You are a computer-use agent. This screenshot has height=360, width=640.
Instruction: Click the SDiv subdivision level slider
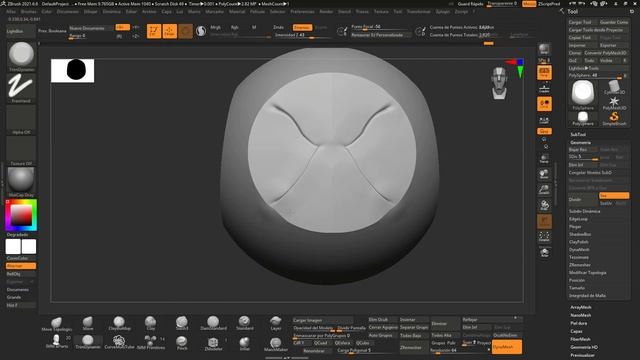coord(583,157)
